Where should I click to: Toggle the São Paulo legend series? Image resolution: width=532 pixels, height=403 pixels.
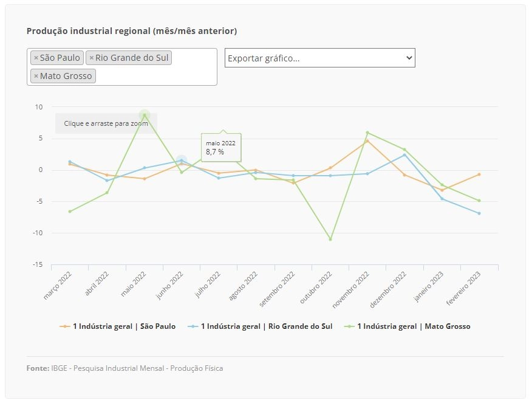click(x=117, y=326)
